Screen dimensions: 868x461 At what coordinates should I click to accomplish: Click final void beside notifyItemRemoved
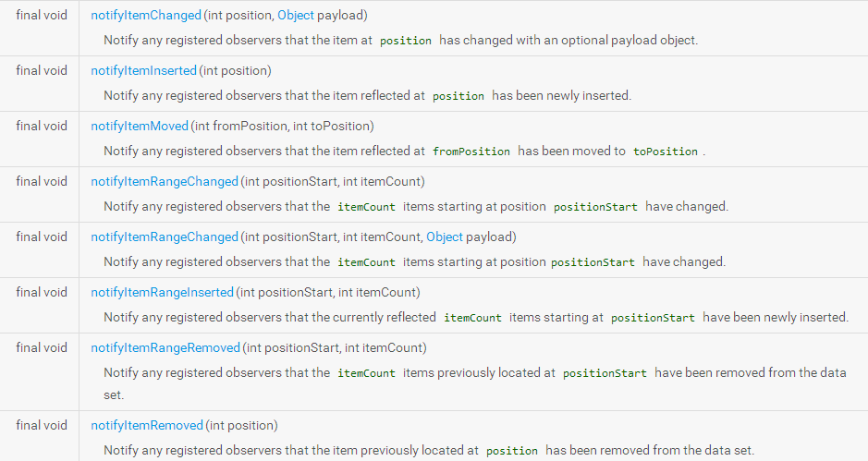(42, 426)
